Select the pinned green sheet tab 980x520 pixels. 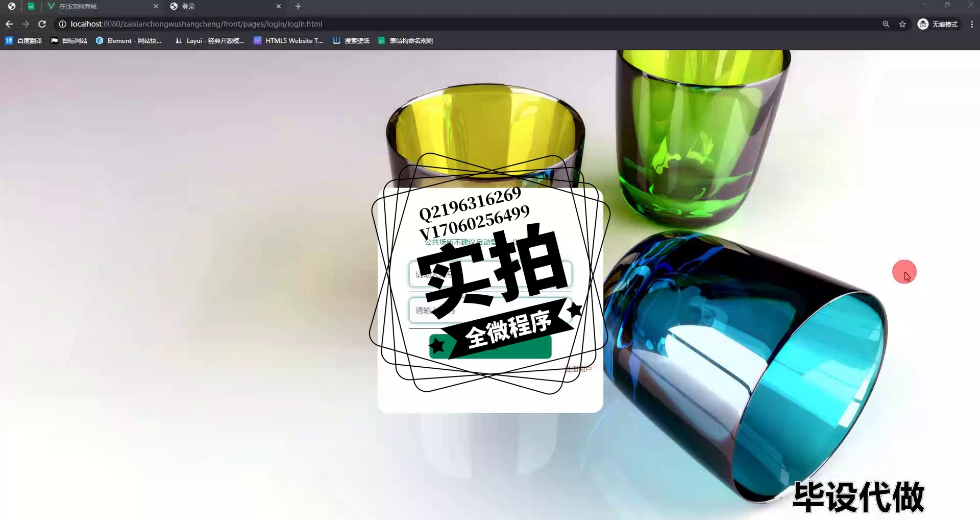31,6
